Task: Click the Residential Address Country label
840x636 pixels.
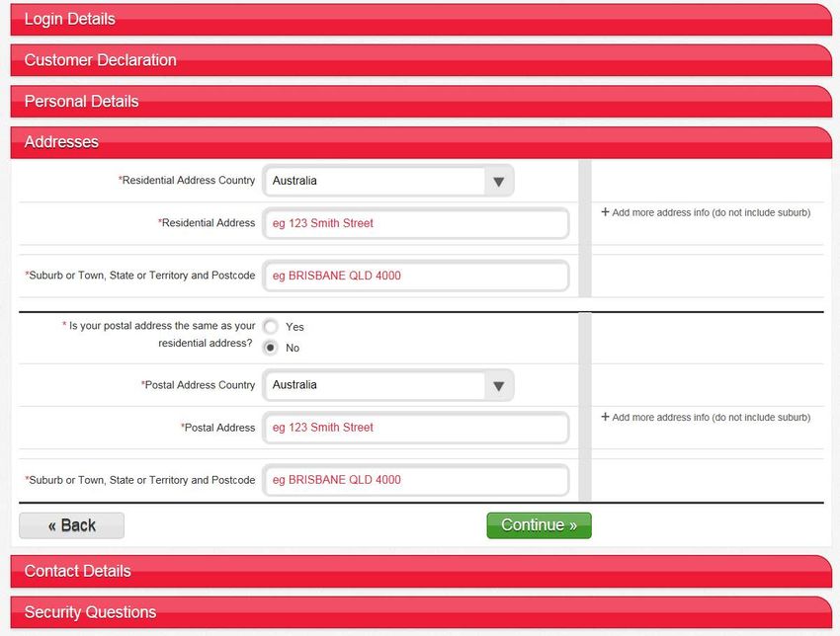Action: [187, 181]
